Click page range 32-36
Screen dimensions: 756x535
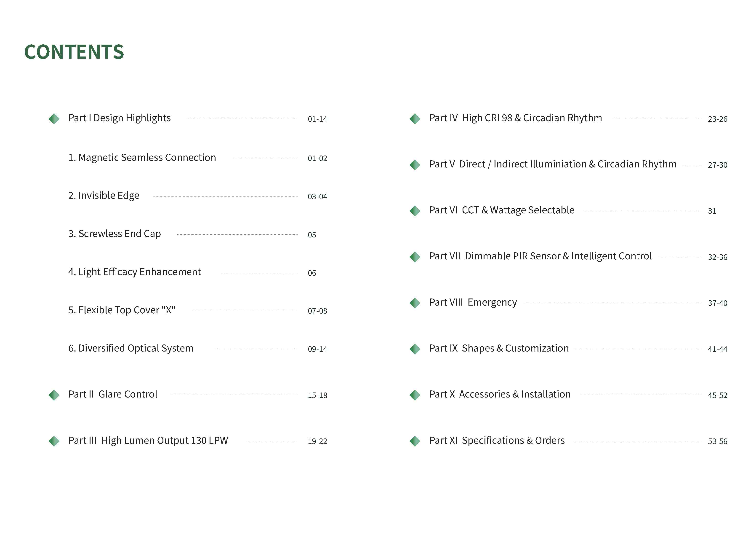pyautogui.click(x=717, y=257)
